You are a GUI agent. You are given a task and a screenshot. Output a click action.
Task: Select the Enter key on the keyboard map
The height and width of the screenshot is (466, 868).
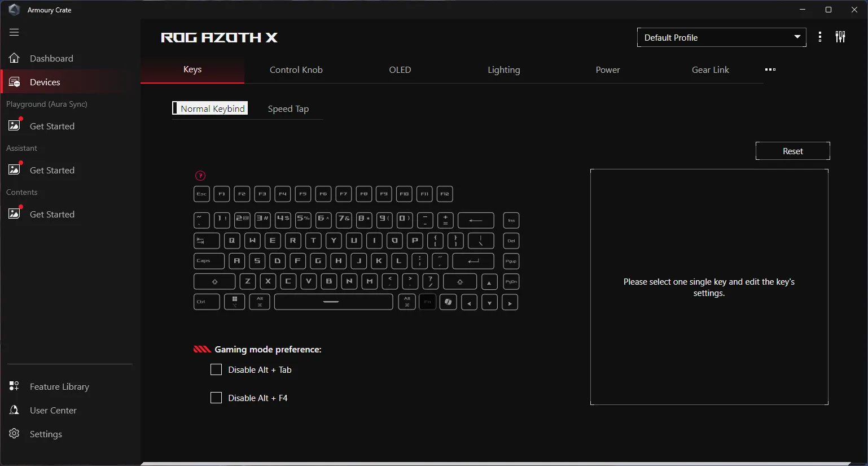473,261
